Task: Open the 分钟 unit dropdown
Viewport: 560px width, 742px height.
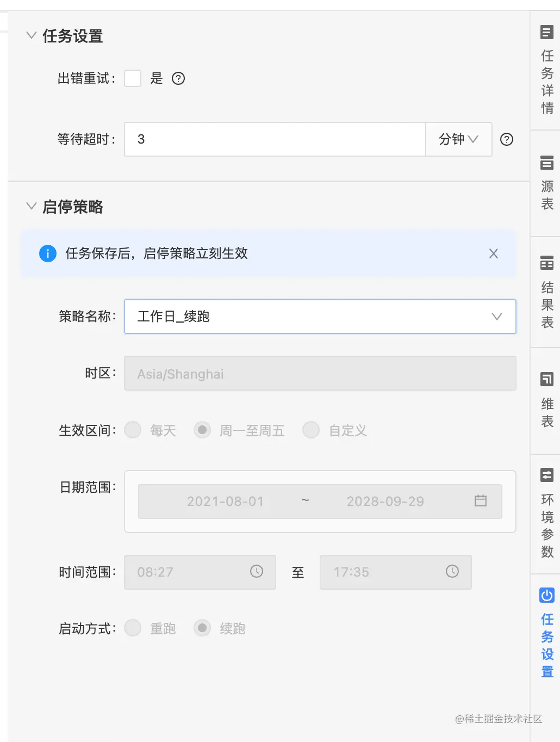Action: coord(458,140)
